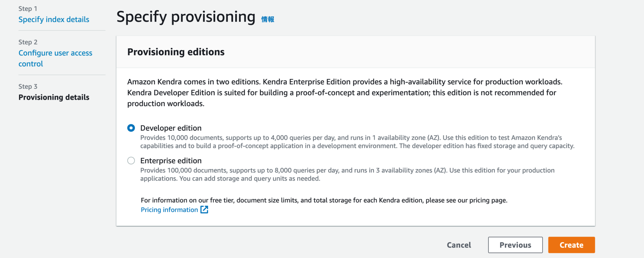Screen dimensions: 644x258
Task: Click the Step 2 label in the sidebar
Action: pos(28,42)
